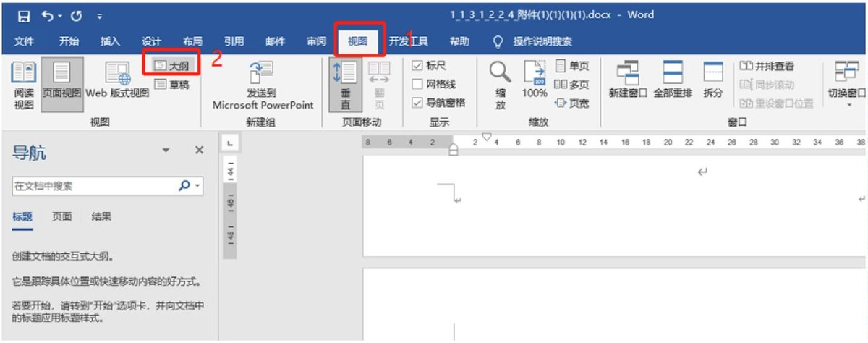Expand the search options dropdown arrow

click(197, 186)
